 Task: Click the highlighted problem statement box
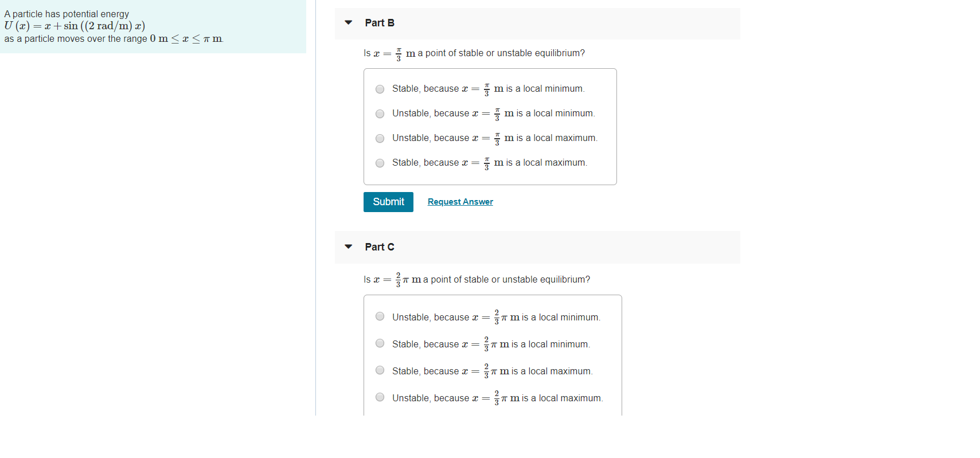153,26
